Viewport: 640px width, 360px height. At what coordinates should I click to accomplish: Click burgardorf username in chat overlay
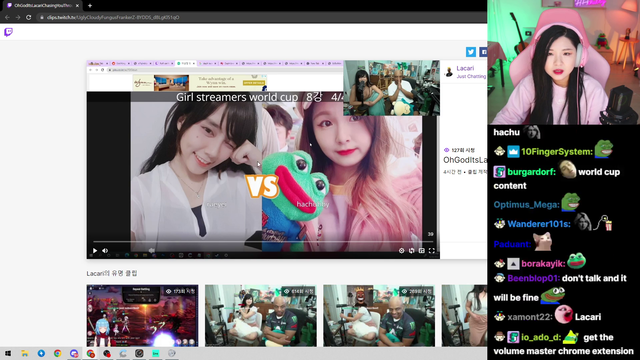(531, 172)
